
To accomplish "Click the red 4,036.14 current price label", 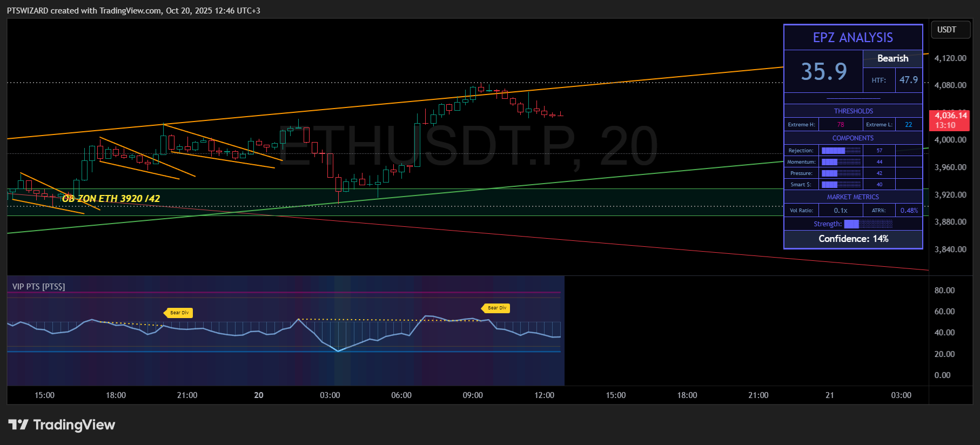I will (x=949, y=120).
